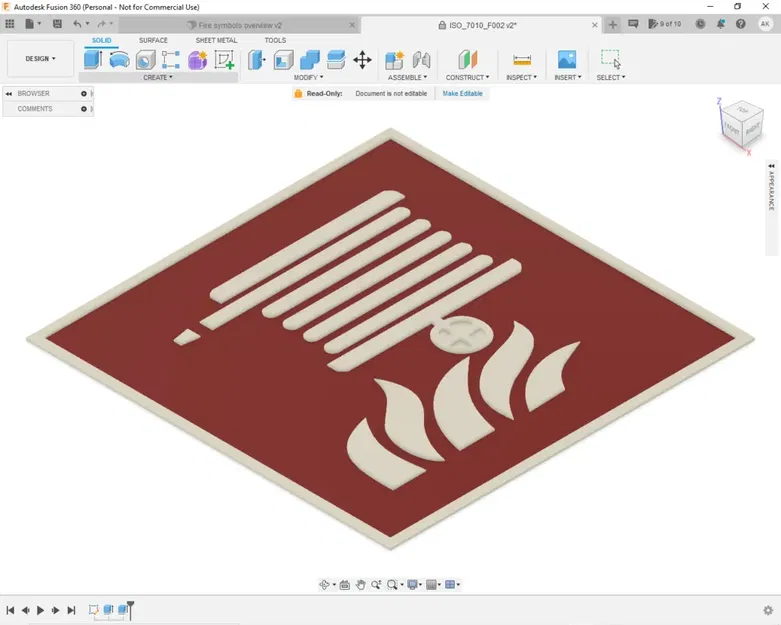This screenshot has height=625, width=781.
Task: Switch to the SURFACE tab
Action: (153, 40)
